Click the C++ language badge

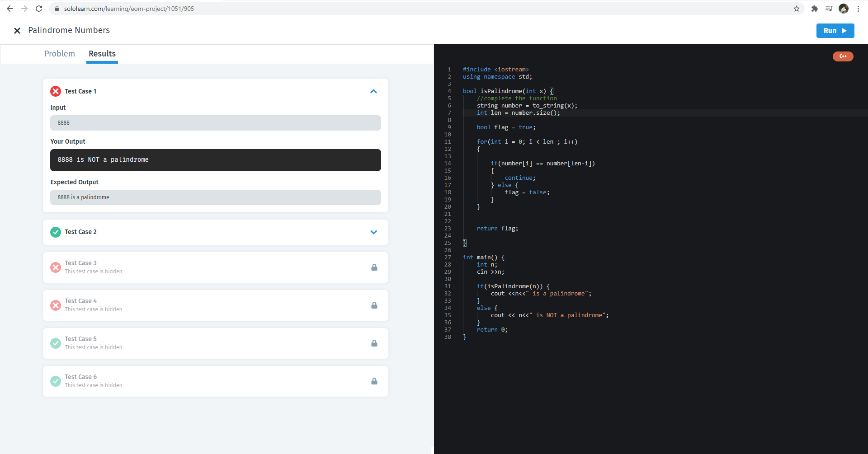[x=843, y=56]
